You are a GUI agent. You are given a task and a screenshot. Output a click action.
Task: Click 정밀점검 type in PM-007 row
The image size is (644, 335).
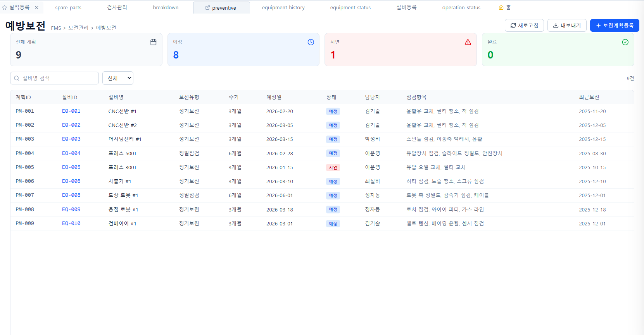click(189, 195)
